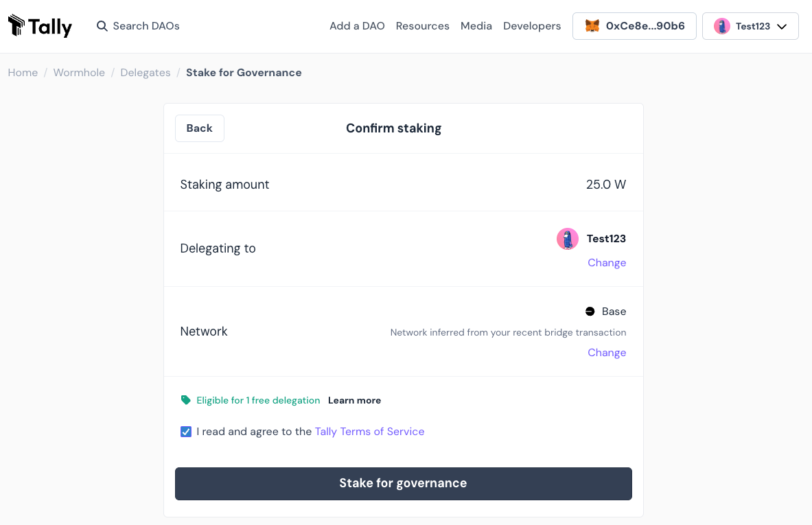
Task: Click the Tally logo icon
Action: [16, 25]
